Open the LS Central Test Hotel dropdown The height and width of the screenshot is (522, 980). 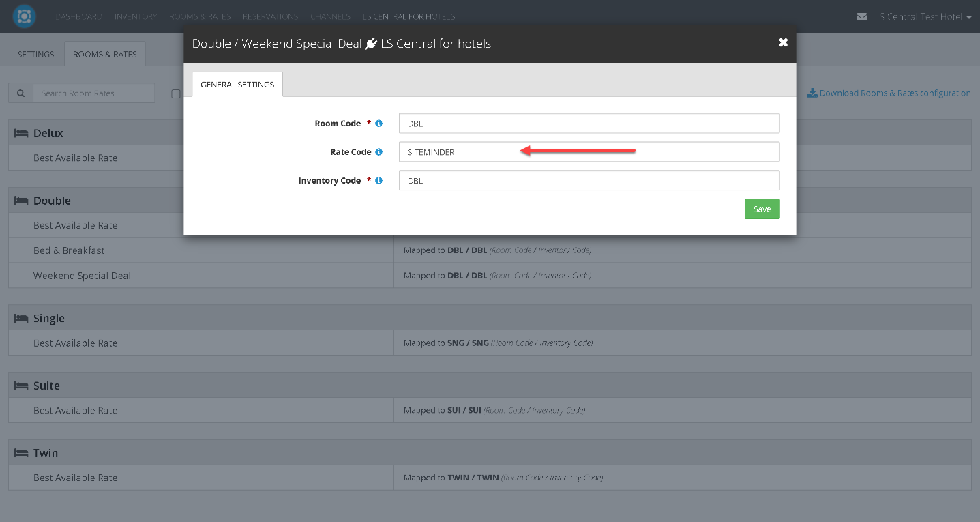point(923,16)
